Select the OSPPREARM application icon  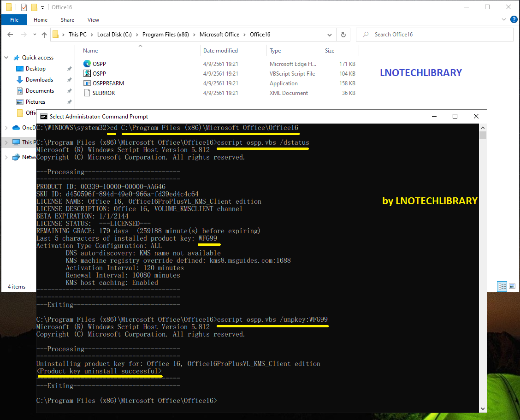(87, 83)
